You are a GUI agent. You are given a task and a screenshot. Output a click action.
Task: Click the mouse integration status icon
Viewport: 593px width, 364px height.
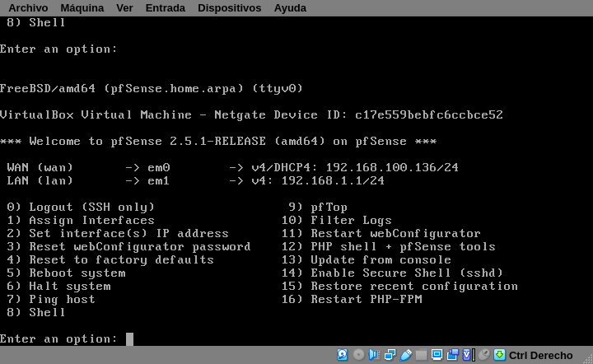[484, 355]
